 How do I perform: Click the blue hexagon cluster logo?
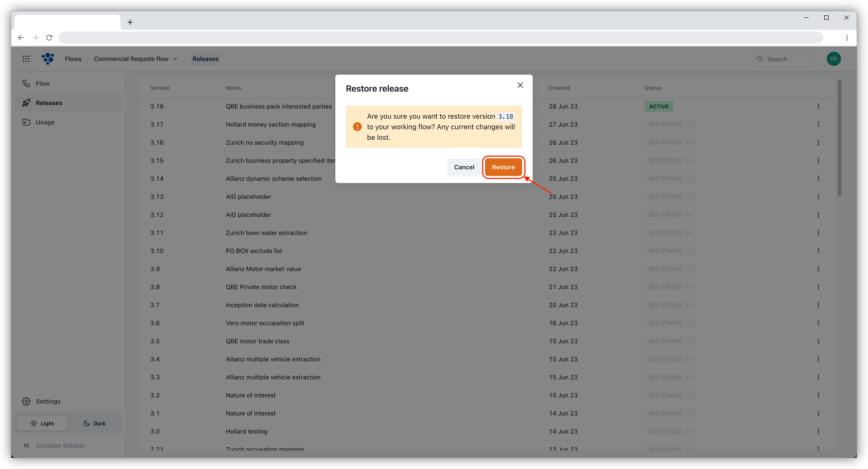point(48,59)
